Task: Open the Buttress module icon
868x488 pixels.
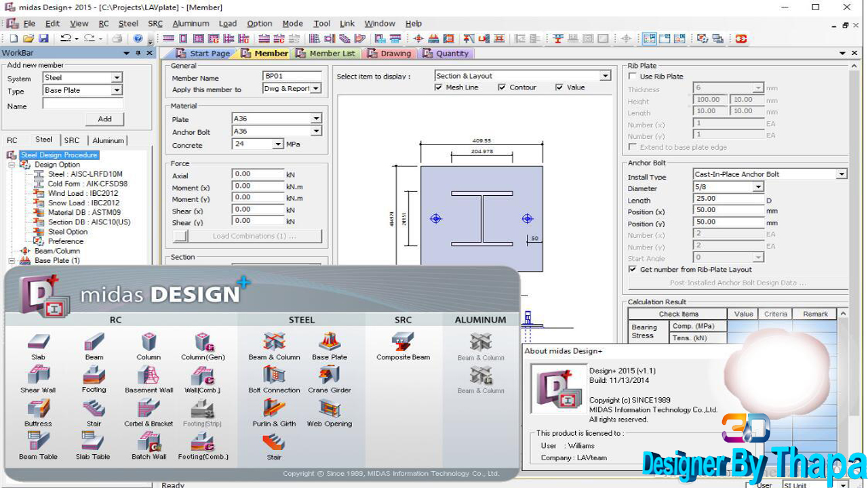Action: tap(38, 408)
